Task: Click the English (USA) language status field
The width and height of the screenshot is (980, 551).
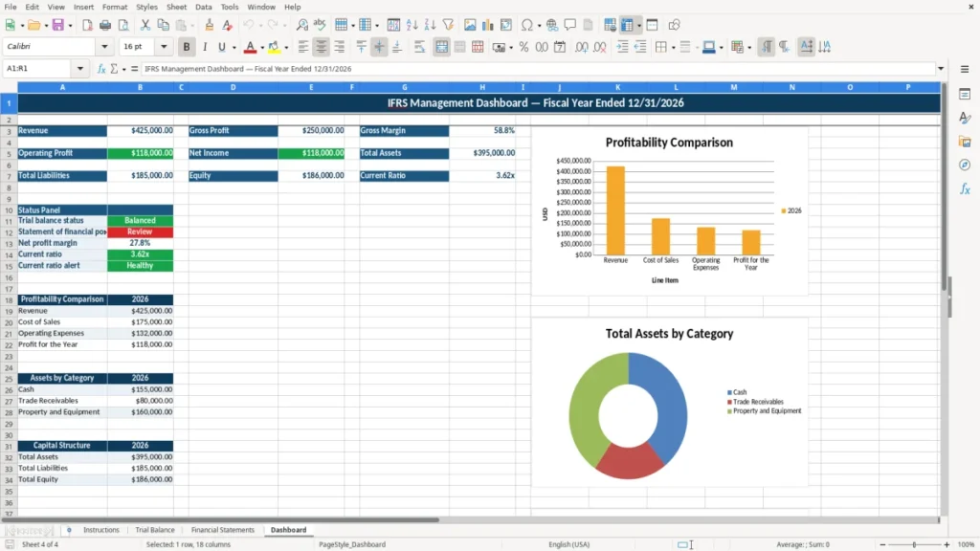Action: pos(568,544)
